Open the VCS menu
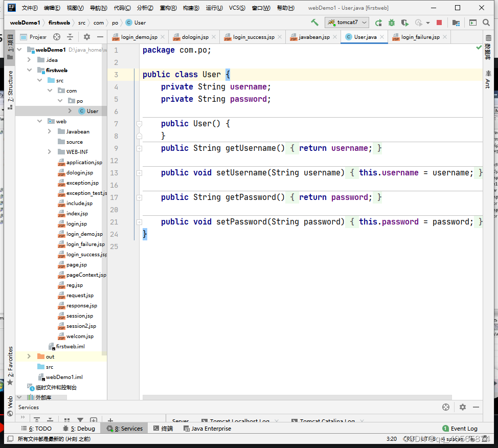The height and width of the screenshot is (448, 498). coord(237,8)
